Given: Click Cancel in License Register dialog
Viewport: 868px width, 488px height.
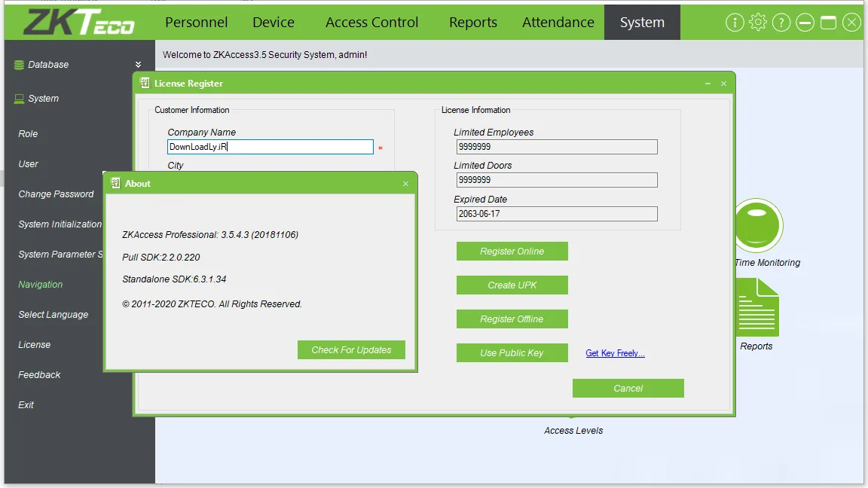Looking at the screenshot, I should (628, 389).
